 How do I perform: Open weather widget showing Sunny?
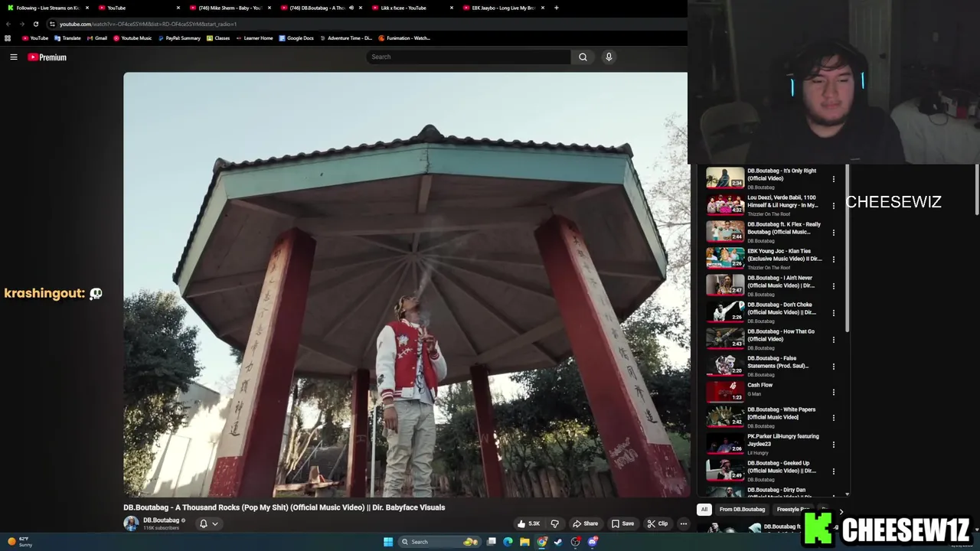pos(19,542)
